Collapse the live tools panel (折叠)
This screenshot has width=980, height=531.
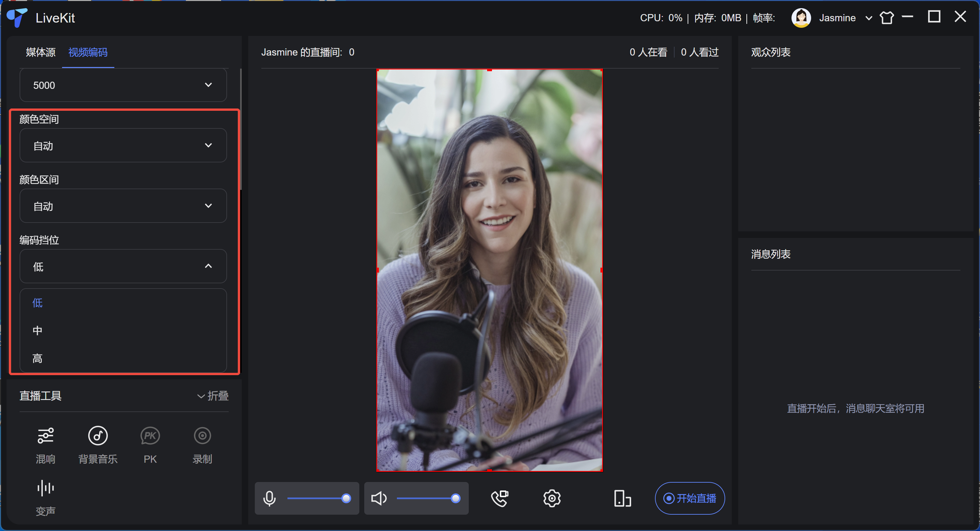(213, 396)
